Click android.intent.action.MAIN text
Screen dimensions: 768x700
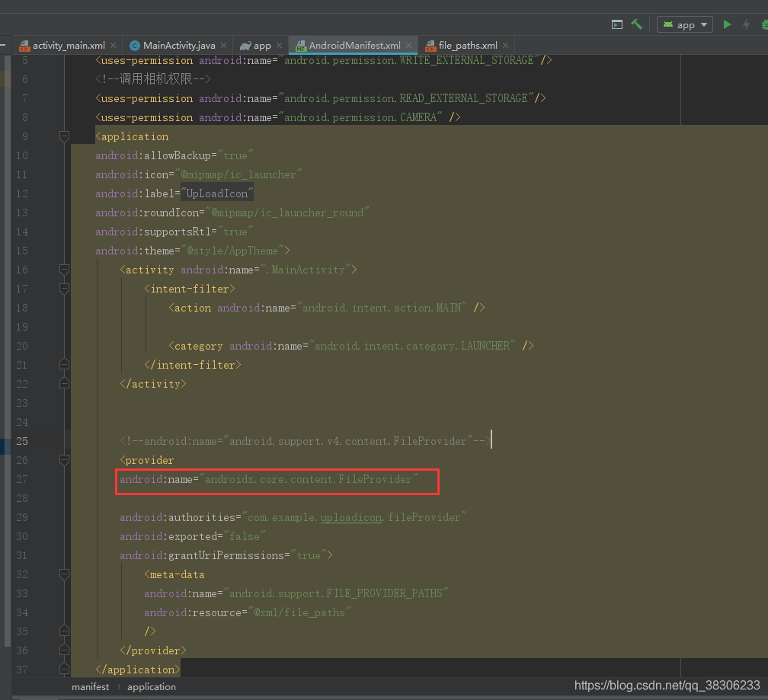point(382,308)
